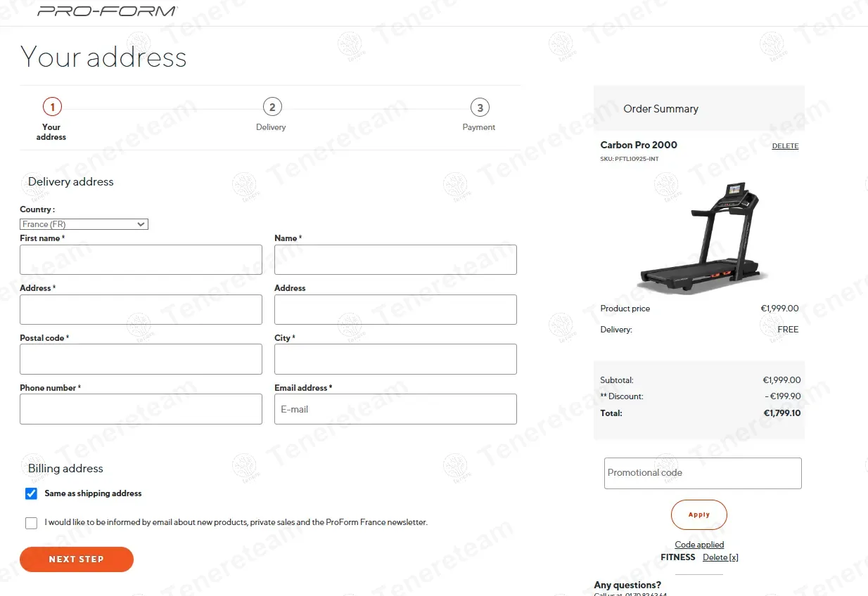Screen dimensions: 868x596
Task: Select step 1 Your address circle
Action: (52, 107)
